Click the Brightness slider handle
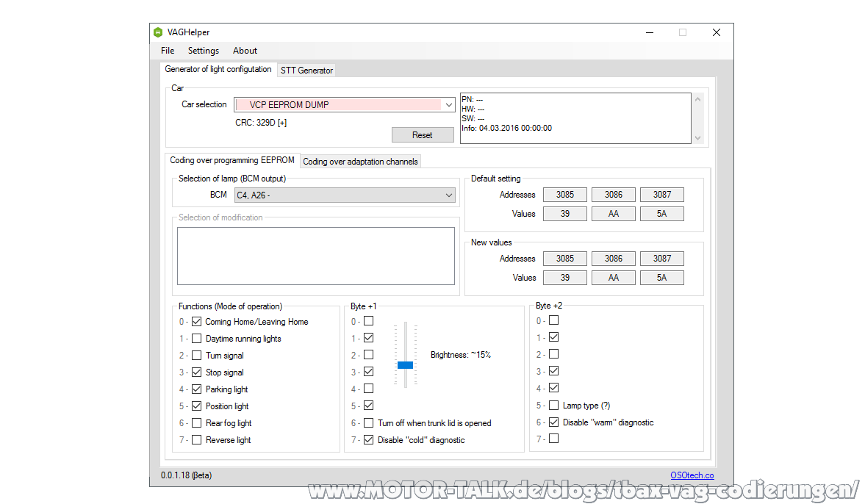This screenshot has height=504, width=865. [405, 365]
